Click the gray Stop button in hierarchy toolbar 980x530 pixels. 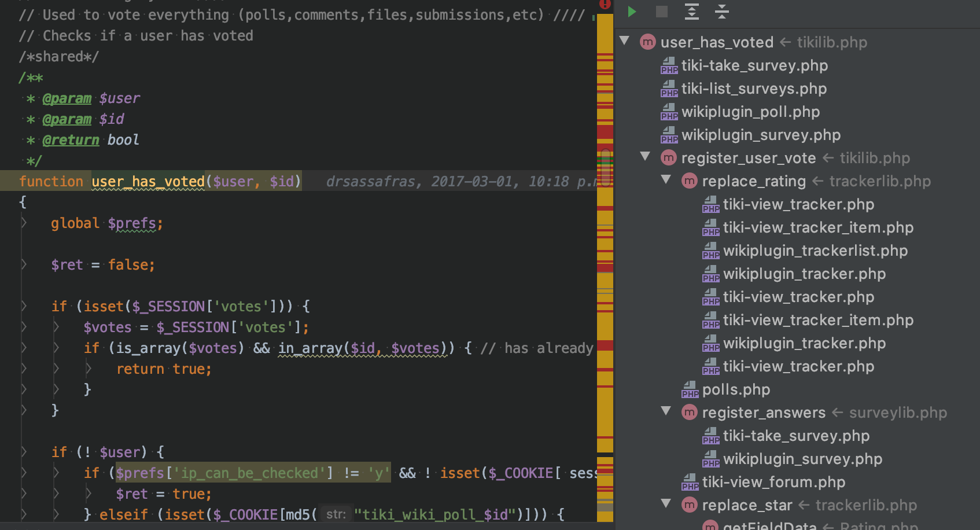[662, 11]
